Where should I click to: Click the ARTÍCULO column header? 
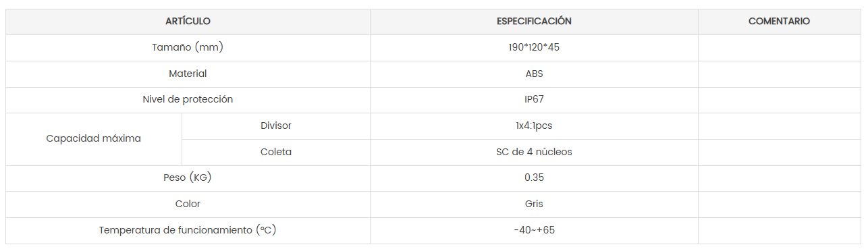(188, 22)
